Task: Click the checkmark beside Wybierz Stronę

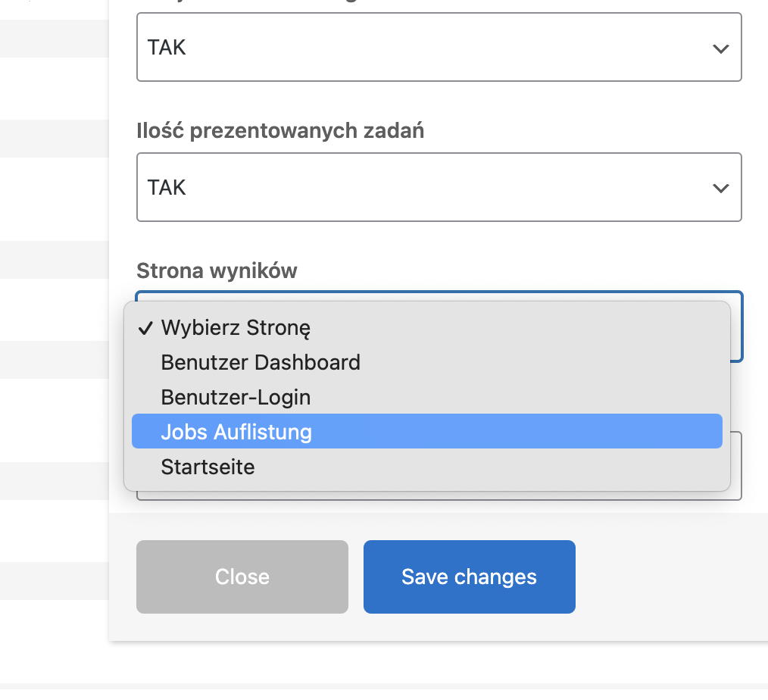Action: pyautogui.click(x=145, y=328)
